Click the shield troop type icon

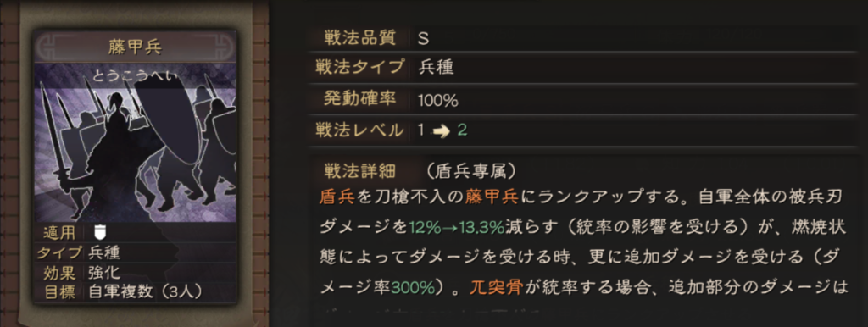coord(101,232)
